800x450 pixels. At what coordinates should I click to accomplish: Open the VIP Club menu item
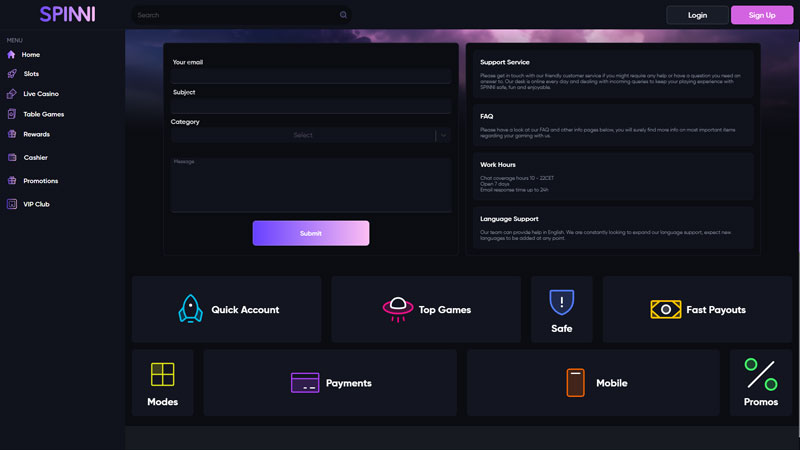click(36, 204)
